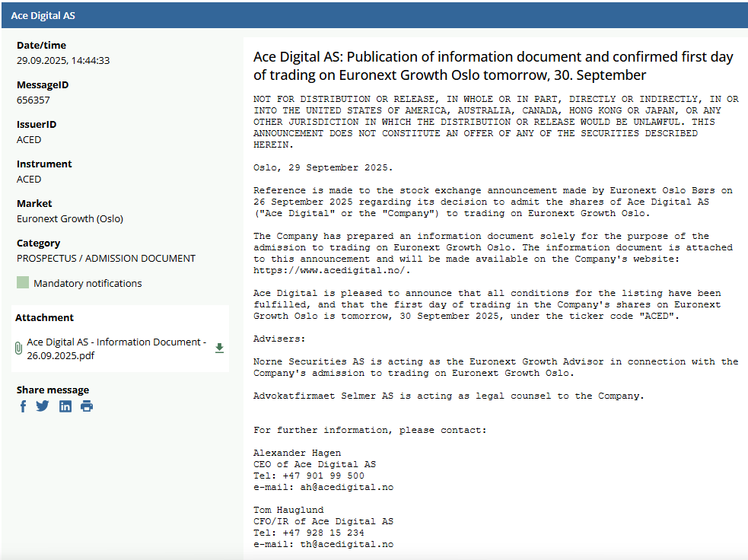Image resolution: width=748 pixels, height=560 pixels.
Task: Select the MessageID value 656357
Action: click(x=33, y=100)
